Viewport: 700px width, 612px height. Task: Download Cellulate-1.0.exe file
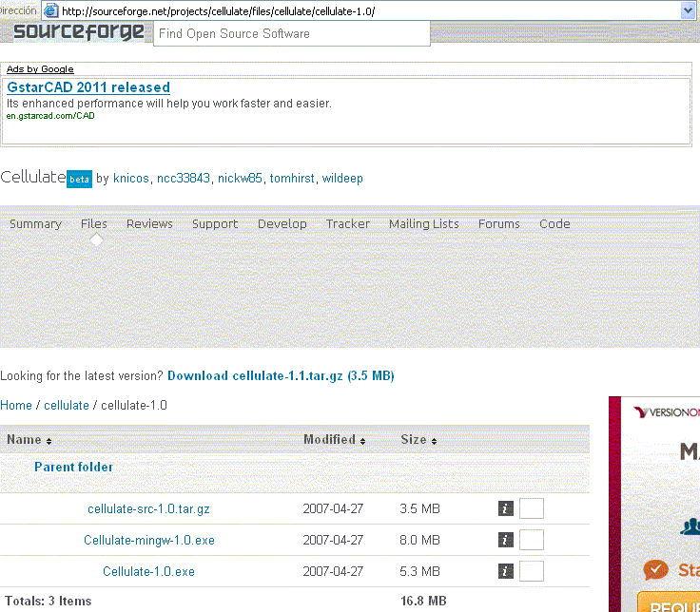(148, 571)
